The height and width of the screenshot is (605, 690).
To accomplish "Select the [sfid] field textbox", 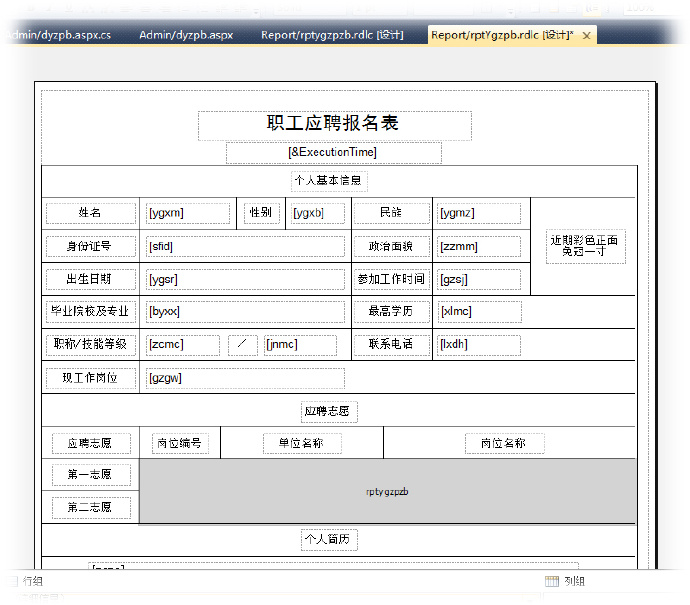I will [245, 246].
